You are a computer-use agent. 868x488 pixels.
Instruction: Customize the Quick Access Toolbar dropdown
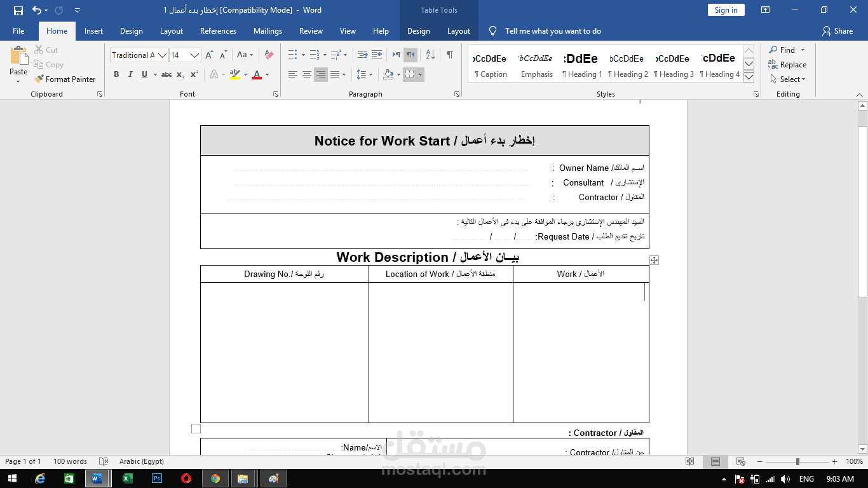78,10
